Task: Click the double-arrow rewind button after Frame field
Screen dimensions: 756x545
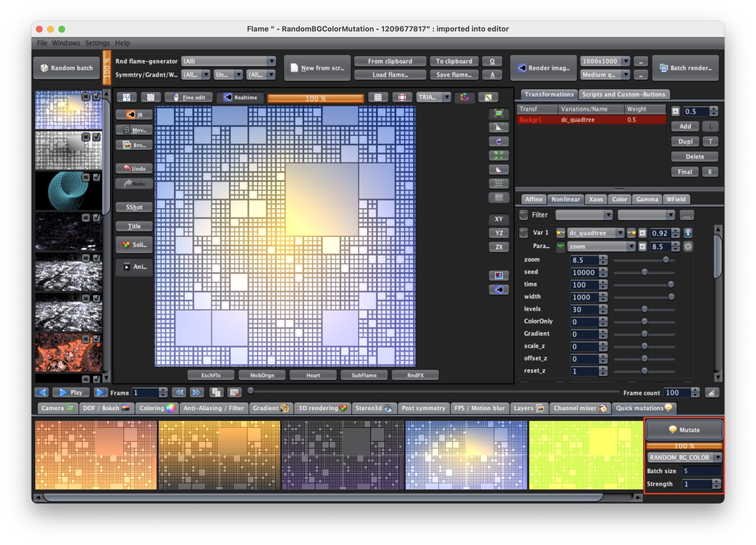Action: click(179, 392)
